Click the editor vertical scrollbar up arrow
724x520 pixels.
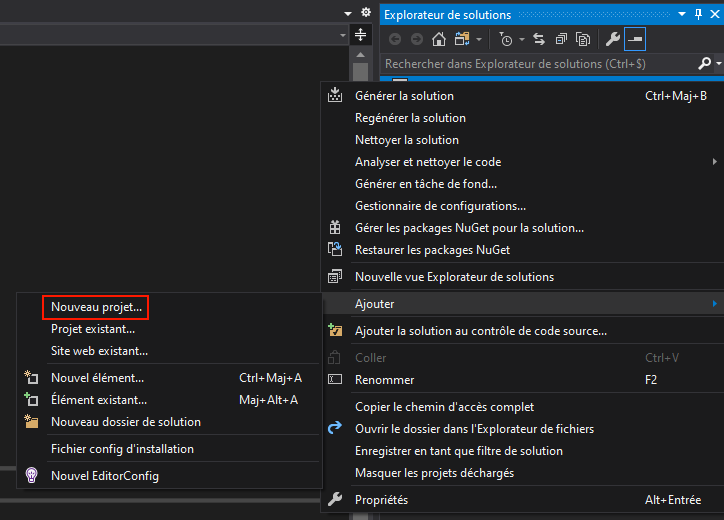pos(361,55)
